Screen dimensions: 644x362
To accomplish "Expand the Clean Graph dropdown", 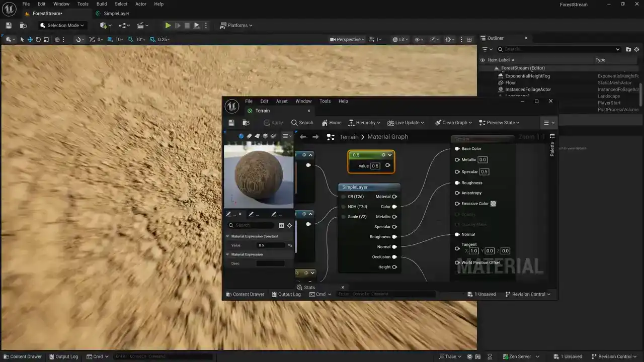I will coord(453,123).
